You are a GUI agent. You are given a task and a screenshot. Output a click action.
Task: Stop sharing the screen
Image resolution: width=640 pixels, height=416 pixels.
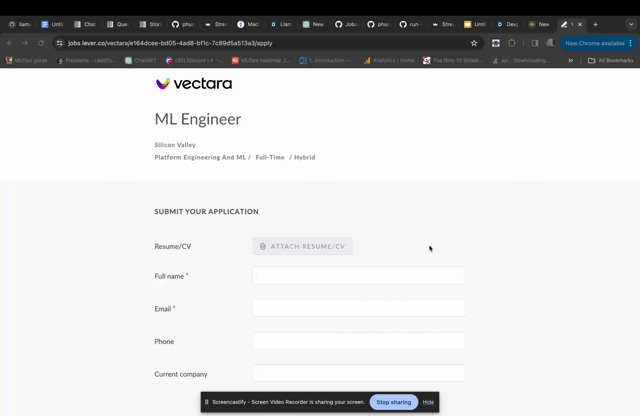pyautogui.click(x=393, y=402)
